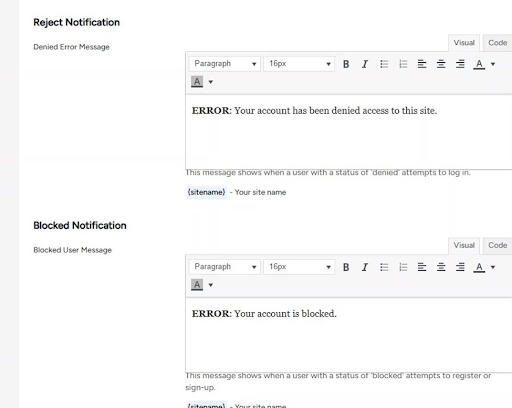Image resolution: width=512 pixels, height=408 pixels.
Task: Click into the blocked account message text area
Action: [x=349, y=334]
